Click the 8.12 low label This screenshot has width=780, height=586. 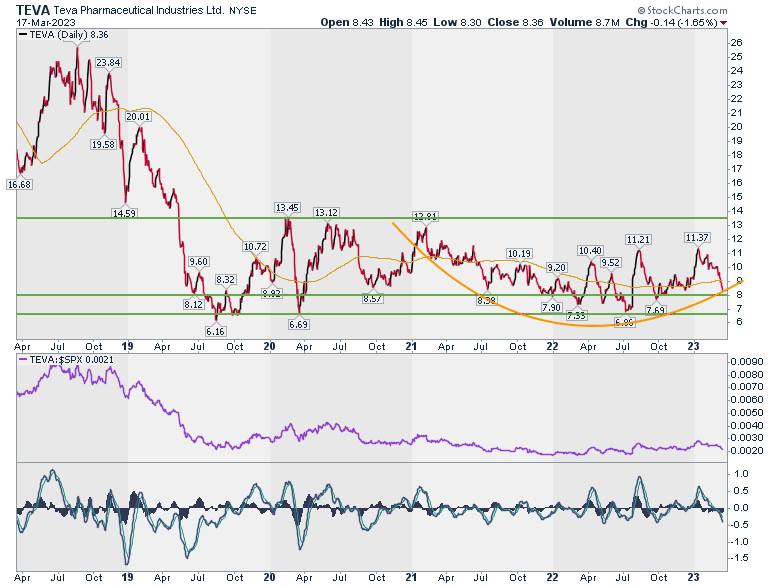tap(194, 304)
